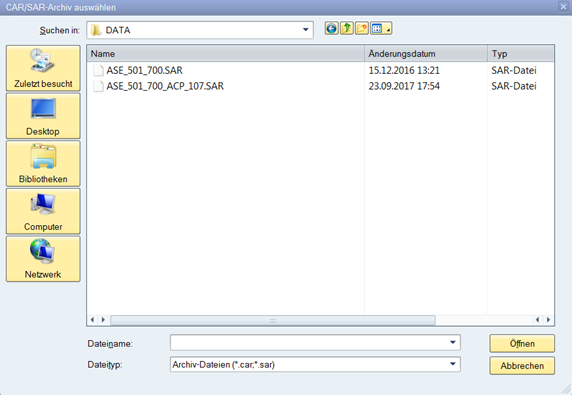Click the far-right scroll arrow of the file list
This screenshot has height=395, width=572.
coord(548,320)
